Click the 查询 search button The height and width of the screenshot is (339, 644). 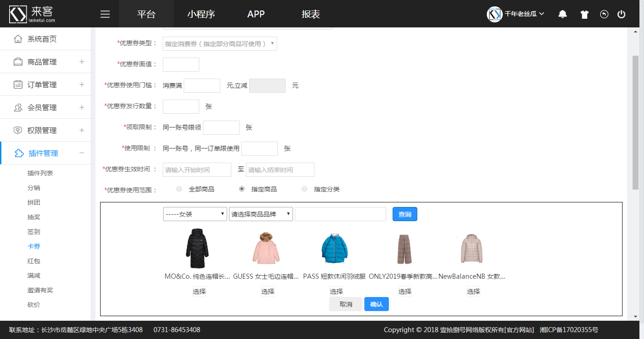(405, 214)
